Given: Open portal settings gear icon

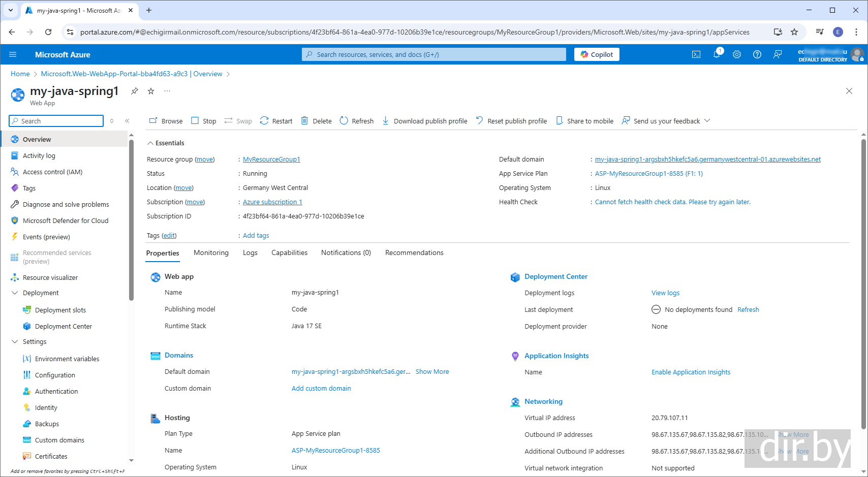Looking at the screenshot, I should click(737, 54).
